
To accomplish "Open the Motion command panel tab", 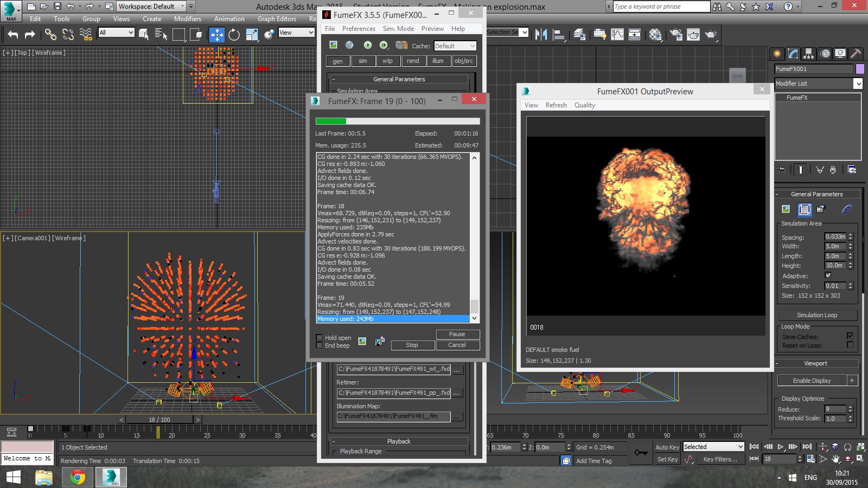I will 825,53.
